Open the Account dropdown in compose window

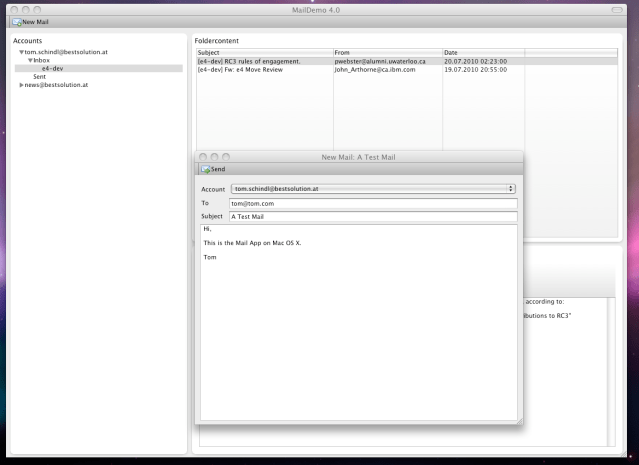(372, 188)
